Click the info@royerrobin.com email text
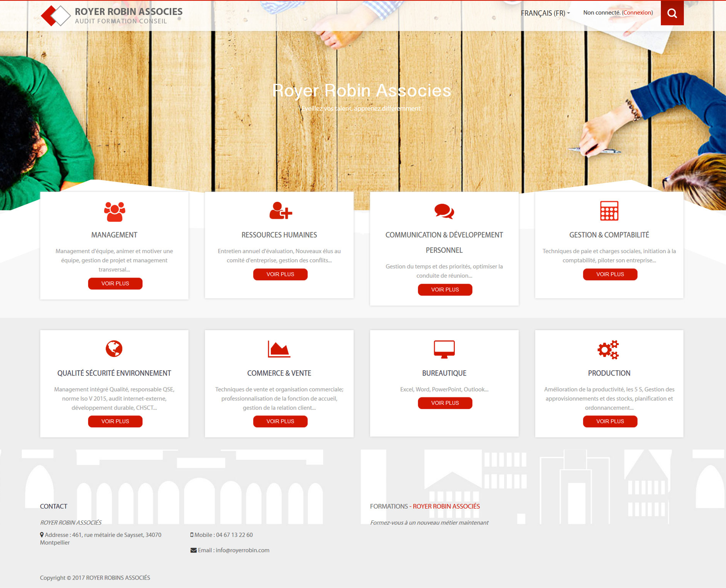This screenshot has height=588, width=726. [243, 550]
